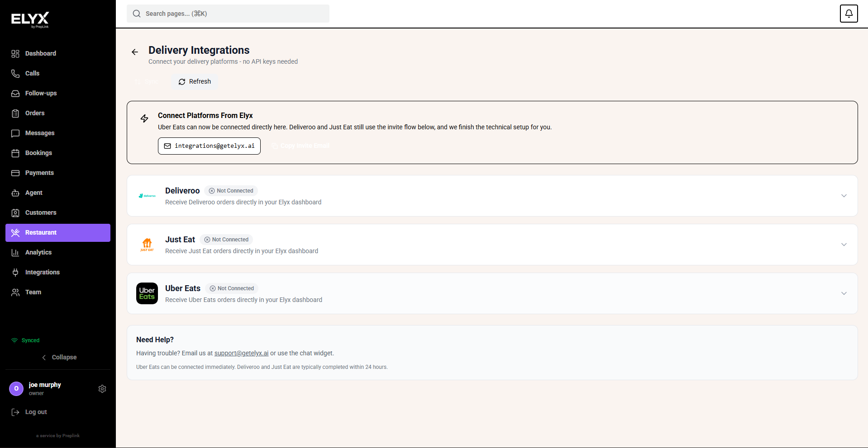This screenshot has height=448, width=868.
Task: Click the Calls phone icon
Action: tap(15, 74)
